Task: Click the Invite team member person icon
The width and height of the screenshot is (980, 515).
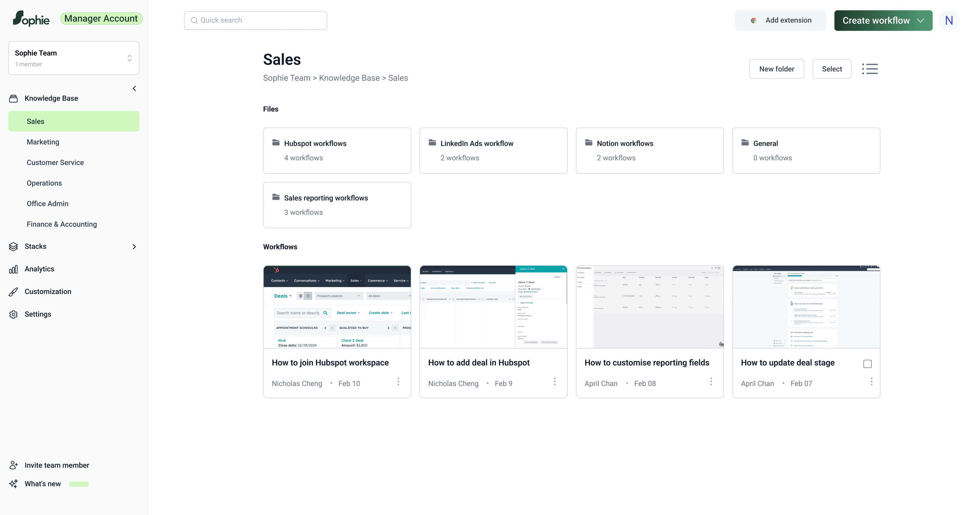Action: (x=13, y=465)
